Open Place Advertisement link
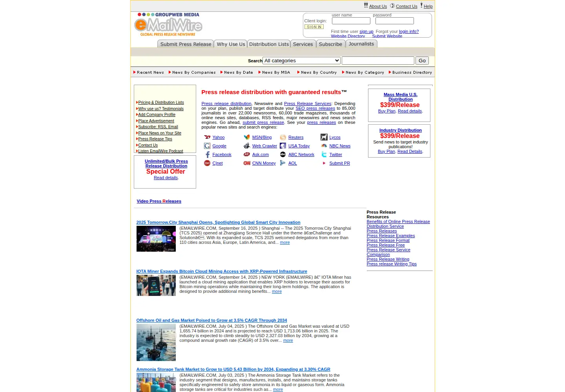Screen dimensions: 565x392 click(x=156, y=121)
